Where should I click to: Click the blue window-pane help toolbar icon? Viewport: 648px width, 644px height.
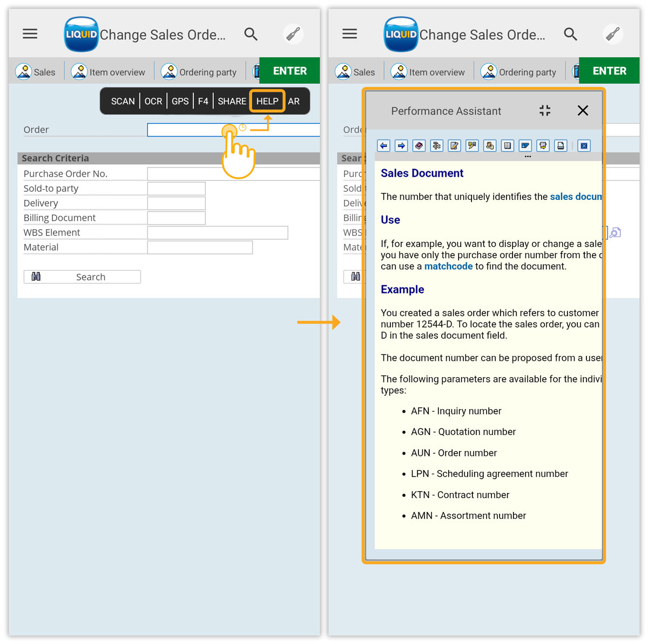525,145
